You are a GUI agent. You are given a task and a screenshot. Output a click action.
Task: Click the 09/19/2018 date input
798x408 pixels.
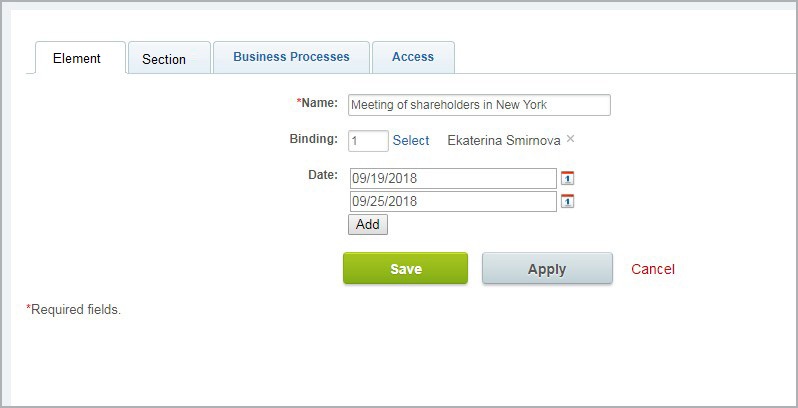tap(453, 179)
